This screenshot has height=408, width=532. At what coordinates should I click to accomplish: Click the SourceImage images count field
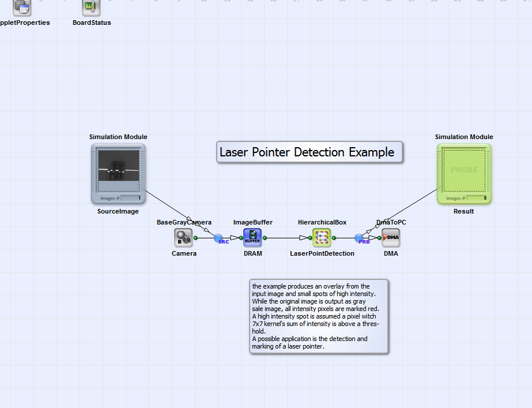[131, 198]
